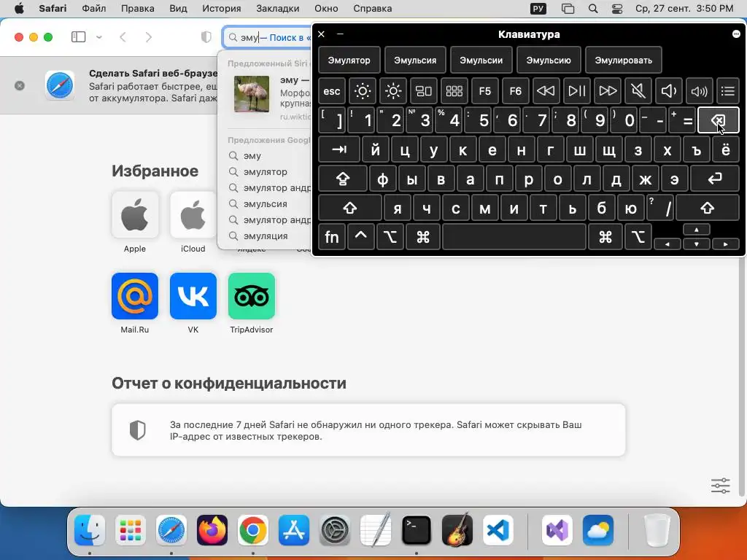Tap the volume up key

coord(700,90)
